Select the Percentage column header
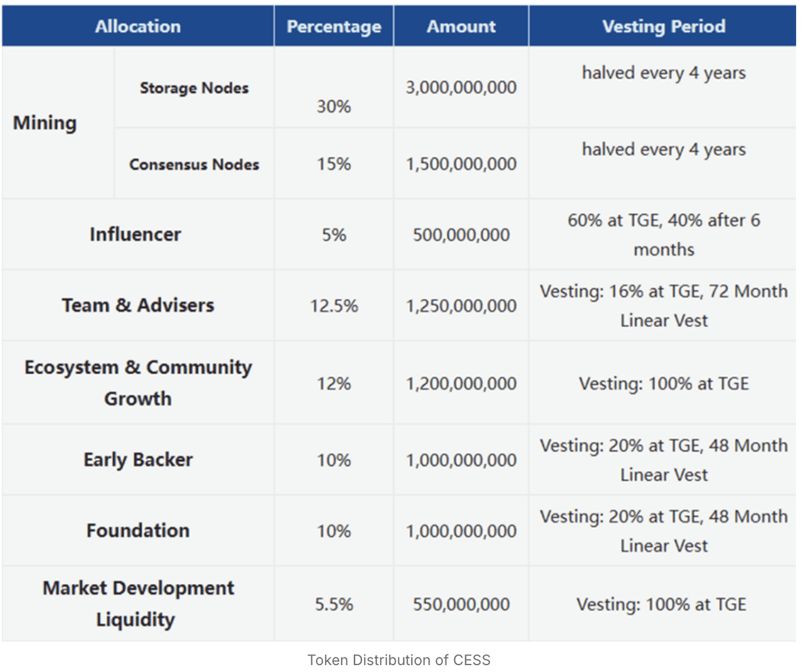 (334, 26)
